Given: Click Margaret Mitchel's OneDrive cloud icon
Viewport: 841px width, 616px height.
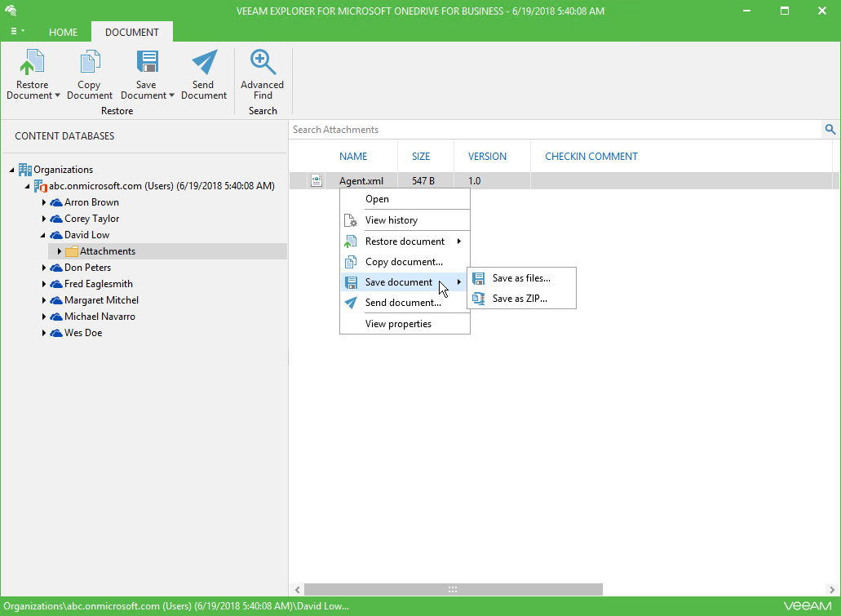Looking at the screenshot, I should (55, 300).
